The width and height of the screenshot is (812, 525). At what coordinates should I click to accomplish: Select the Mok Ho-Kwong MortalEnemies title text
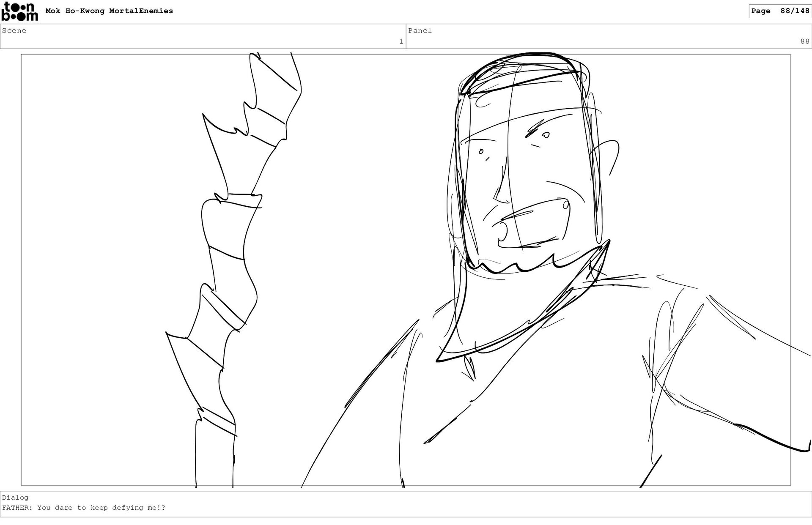click(x=109, y=11)
